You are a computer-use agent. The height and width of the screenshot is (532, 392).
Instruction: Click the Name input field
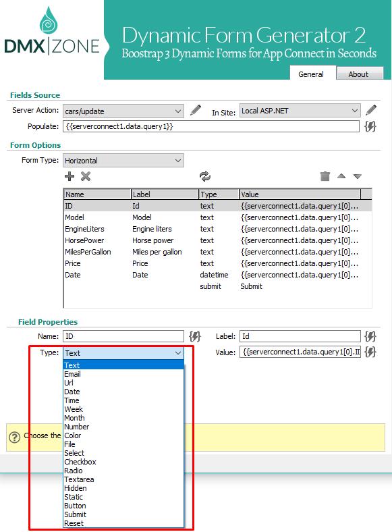coord(123,336)
